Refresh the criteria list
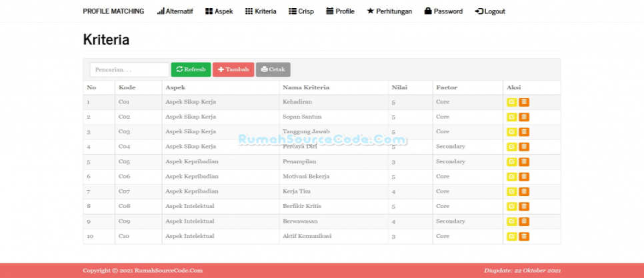 point(191,69)
